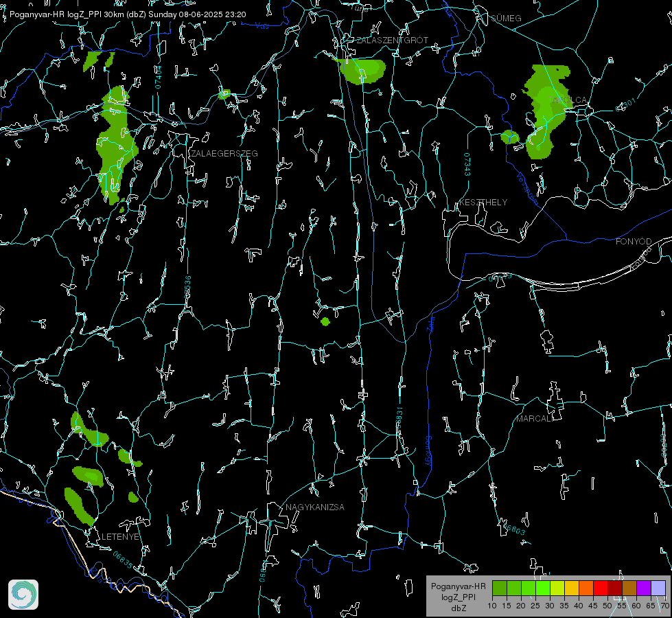Select the 50-55 dBZ dark red legend swatch
The image size is (672, 618).
(x=615, y=588)
